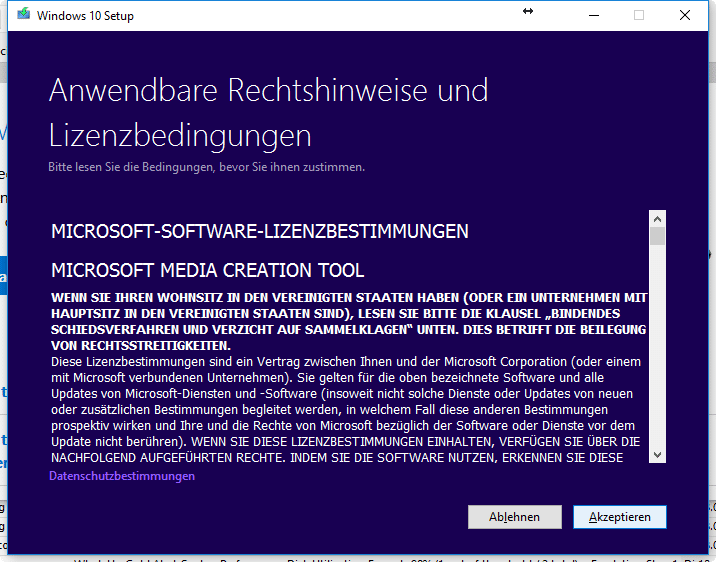The height and width of the screenshot is (562, 716).
Task: Click the heading MICROSOFT-SOFTWARE-LIZENZBESTIMMUNGEN
Action: (260, 231)
